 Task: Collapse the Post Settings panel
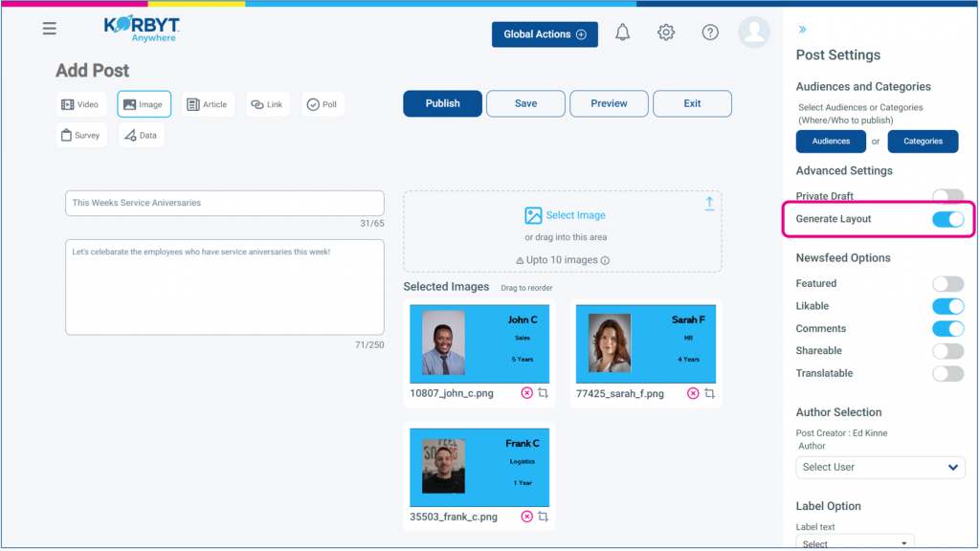coord(802,30)
